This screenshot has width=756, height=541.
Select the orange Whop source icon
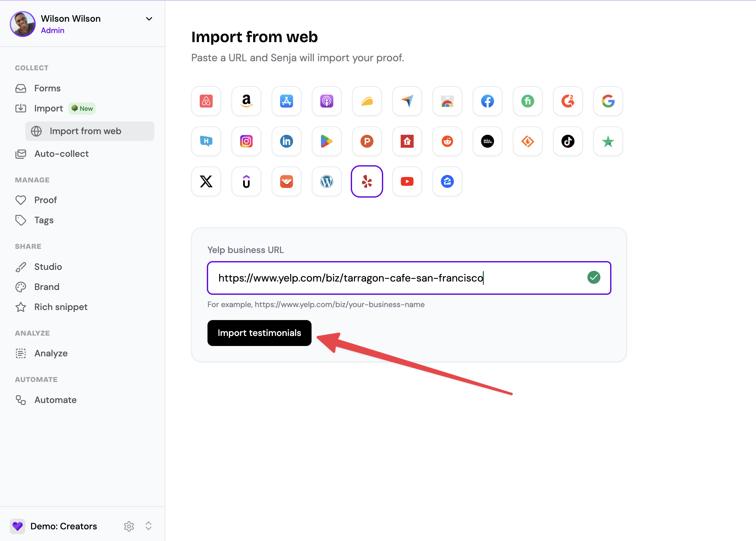(x=286, y=181)
